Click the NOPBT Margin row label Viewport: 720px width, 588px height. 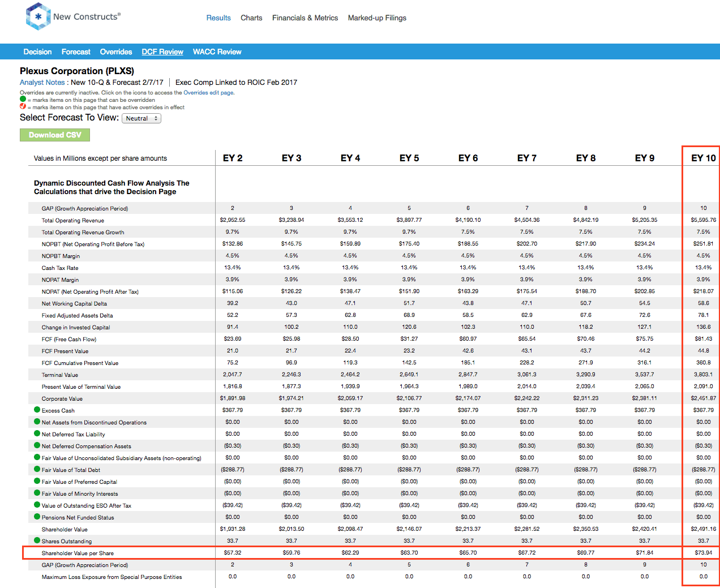point(61,256)
